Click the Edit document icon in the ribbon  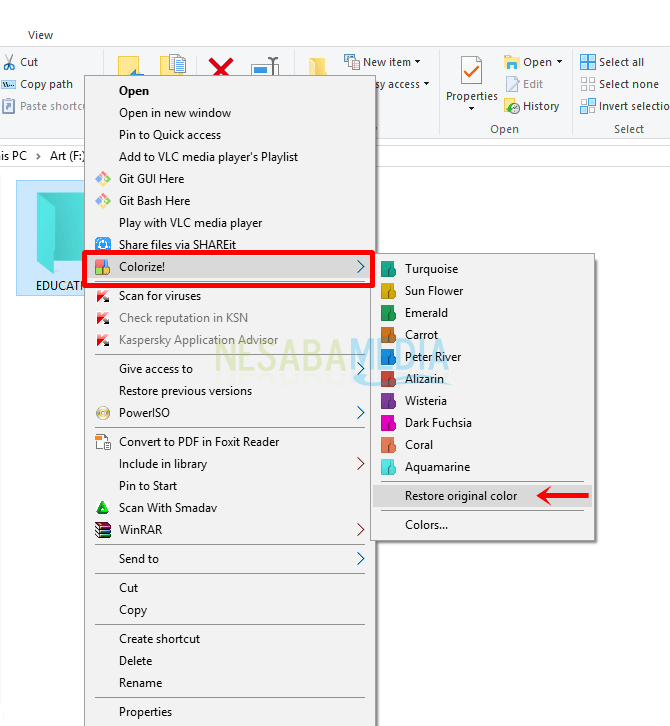click(x=512, y=84)
